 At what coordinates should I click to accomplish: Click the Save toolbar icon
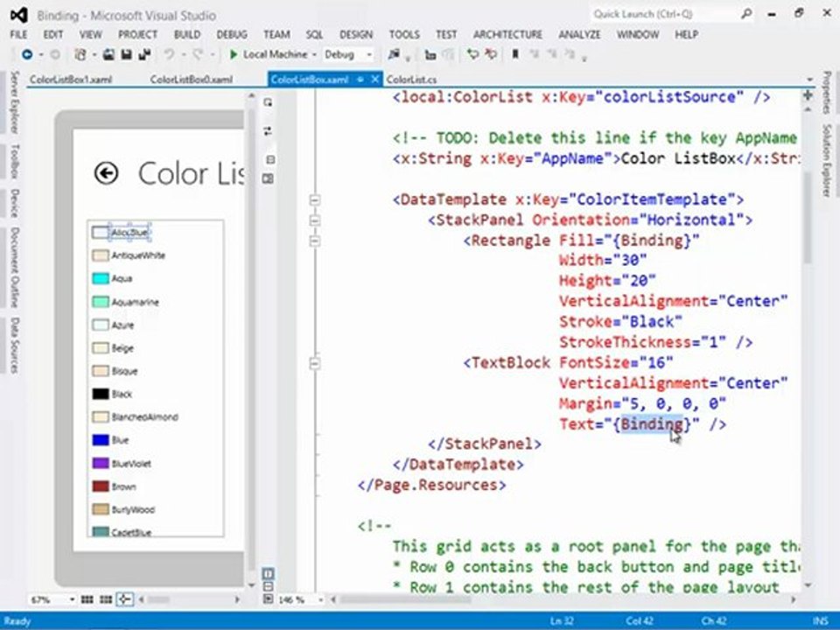coord(126,54)
